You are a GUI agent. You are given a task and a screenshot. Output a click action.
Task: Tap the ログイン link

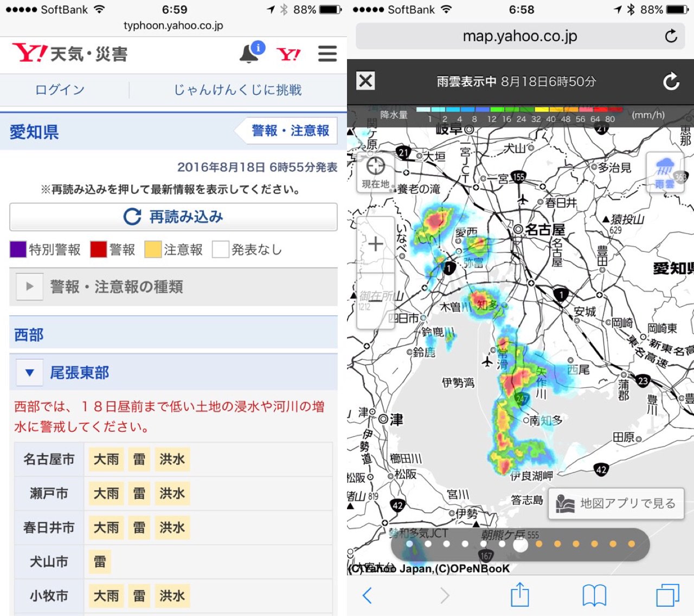60,90
